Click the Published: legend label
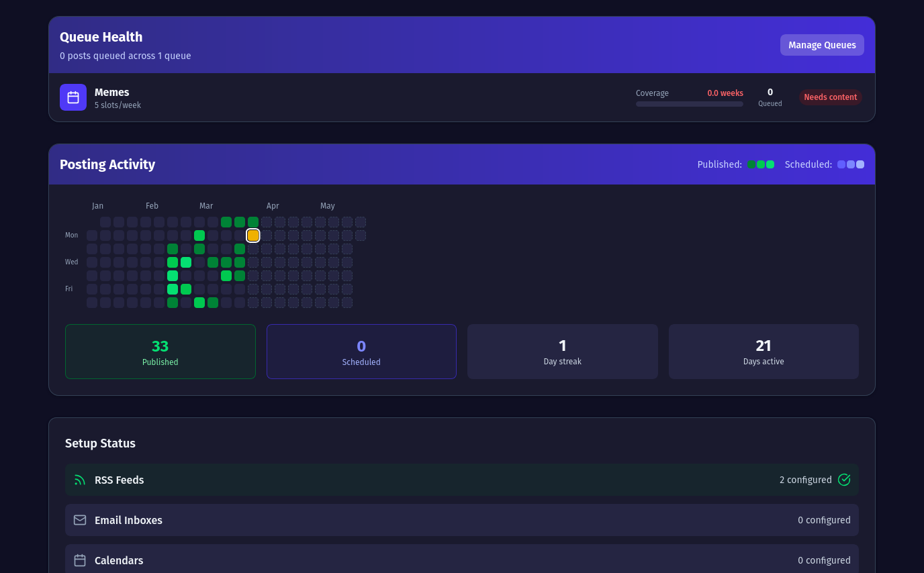Viewport: 924px width, 573px height. point(719,164)
